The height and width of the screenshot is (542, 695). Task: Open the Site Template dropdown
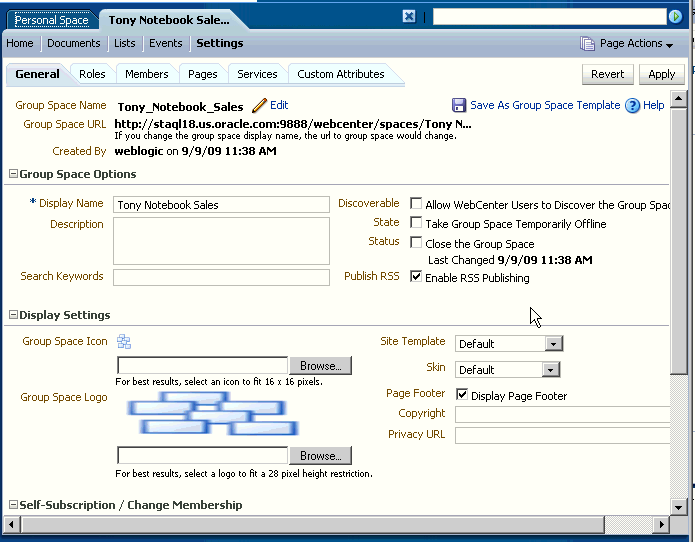[x=554, y=343]
